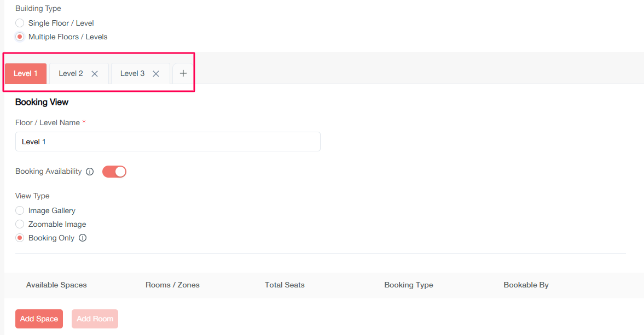Close the Level 2 tab
644x335 pixels.
click(95, 74)
